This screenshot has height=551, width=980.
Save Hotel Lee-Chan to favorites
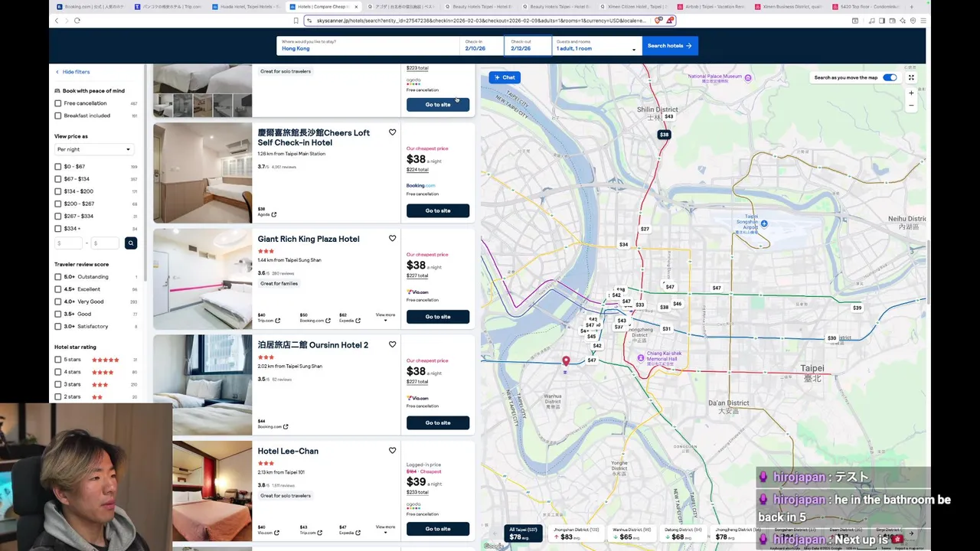(392, 450)
